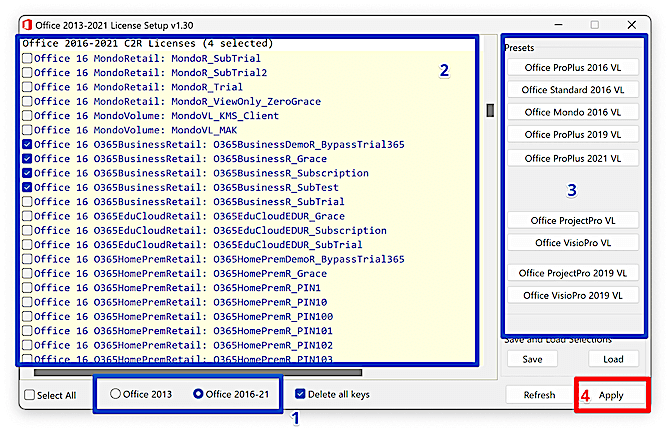The height and width of the screenshot is (431, 670).
Task: Apply the Office ProPlus 2021 VL preset
Action: (x=573, y=158)
